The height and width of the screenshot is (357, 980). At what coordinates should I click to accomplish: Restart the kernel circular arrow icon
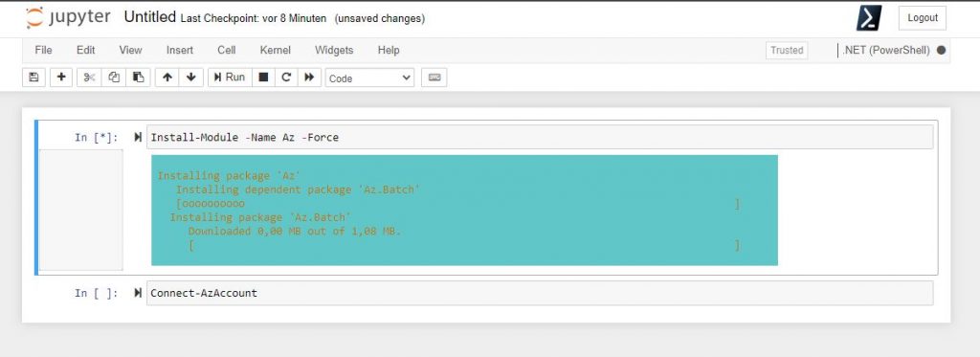[x=286, y=78]
